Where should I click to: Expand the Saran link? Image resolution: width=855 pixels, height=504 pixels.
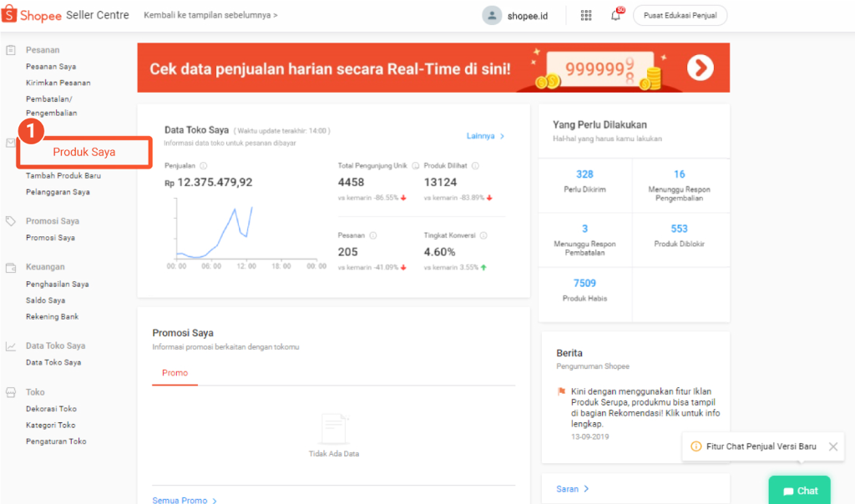tap(572, 489)
